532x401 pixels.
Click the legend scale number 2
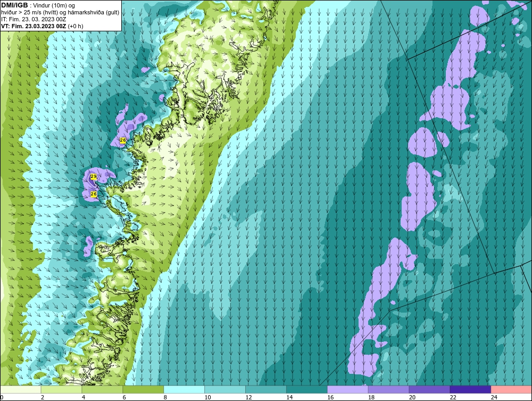(43, 397)
